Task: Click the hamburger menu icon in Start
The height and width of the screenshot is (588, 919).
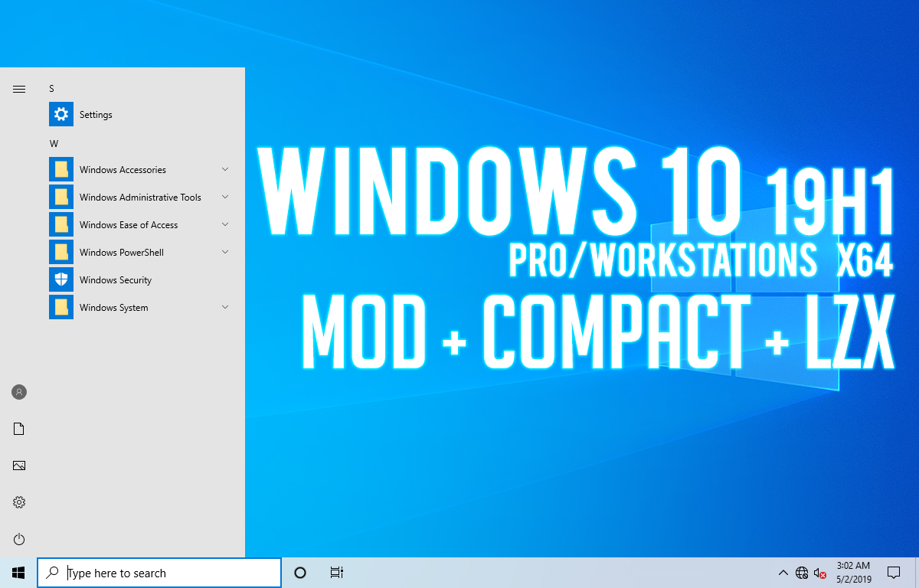Action: click(x=19, y=89)
